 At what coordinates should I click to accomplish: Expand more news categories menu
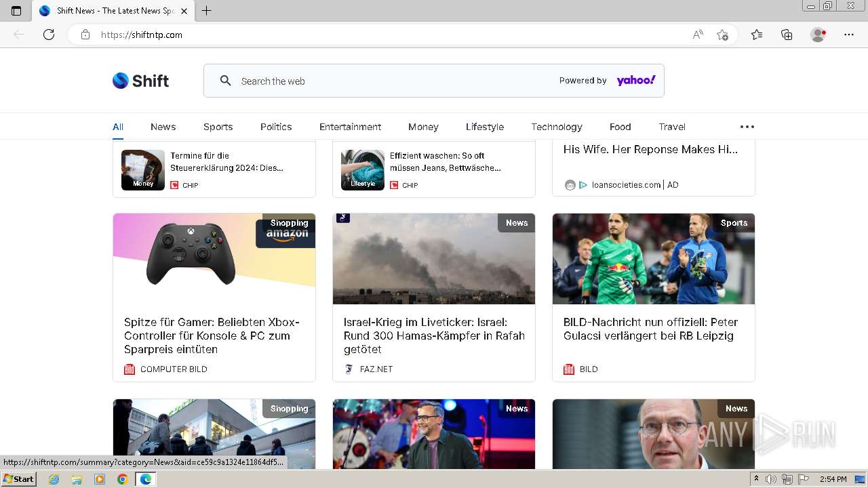tap(747, 127)
